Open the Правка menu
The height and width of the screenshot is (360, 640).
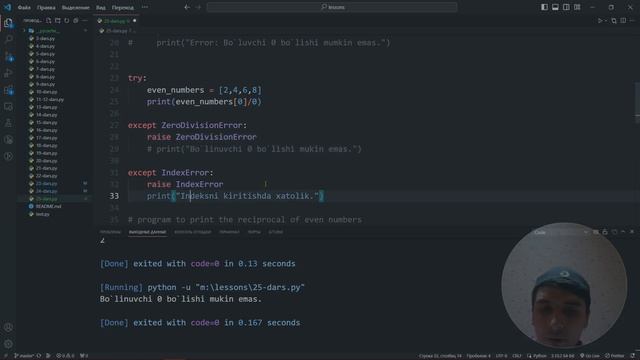46,7
